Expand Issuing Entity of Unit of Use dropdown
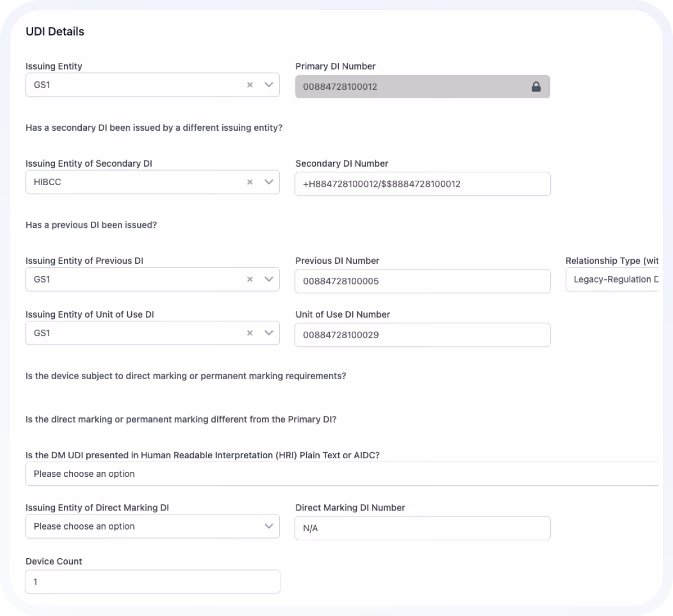 point(269,333)
